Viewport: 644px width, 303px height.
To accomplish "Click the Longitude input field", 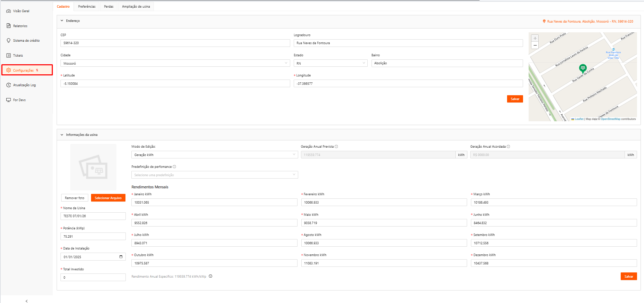I will [408, 83].
